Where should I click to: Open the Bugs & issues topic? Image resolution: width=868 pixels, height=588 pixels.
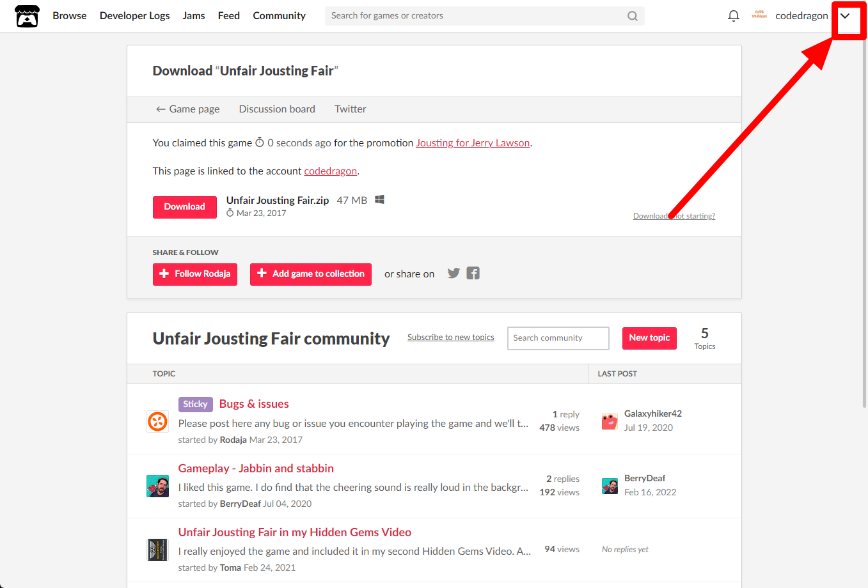pos(254,404)
